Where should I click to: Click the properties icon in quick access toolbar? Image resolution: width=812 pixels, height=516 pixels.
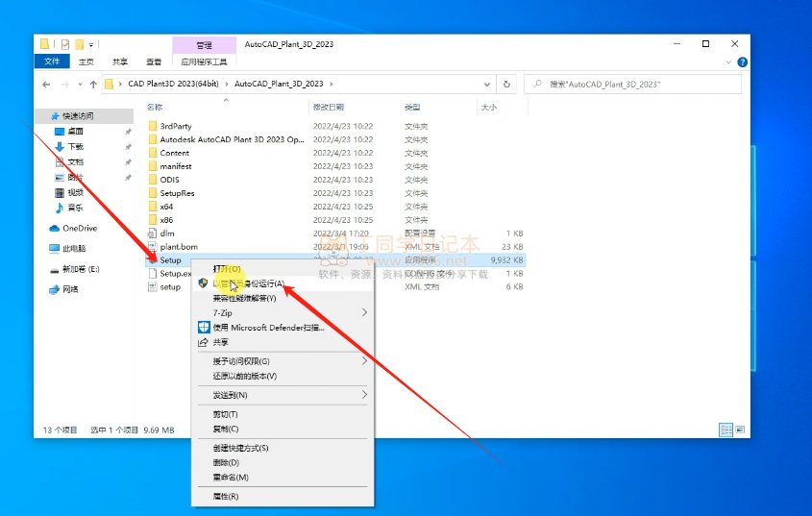[65, 44]
